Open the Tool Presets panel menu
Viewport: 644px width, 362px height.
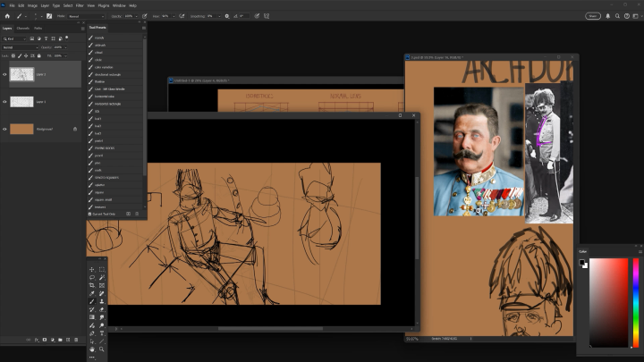pyautogui.click(x=144, y=28)
